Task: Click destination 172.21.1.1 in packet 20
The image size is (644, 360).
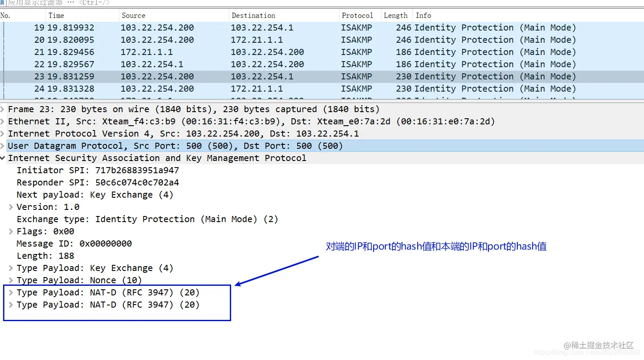Action: coord(256,40)
